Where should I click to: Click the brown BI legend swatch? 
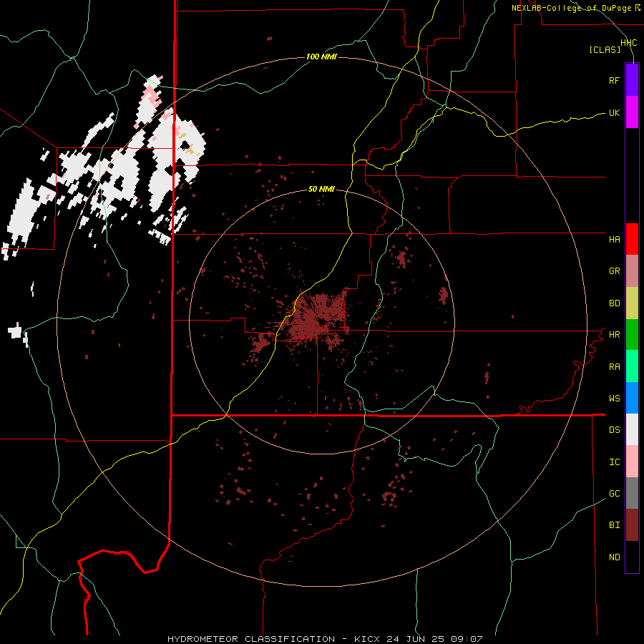[x=632, y=525]
